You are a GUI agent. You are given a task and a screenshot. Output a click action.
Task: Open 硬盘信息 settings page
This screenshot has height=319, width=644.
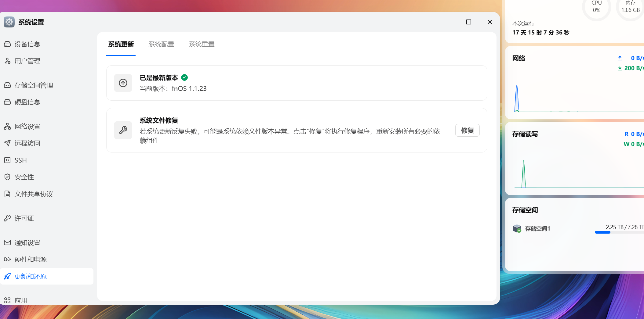(47, 102)
